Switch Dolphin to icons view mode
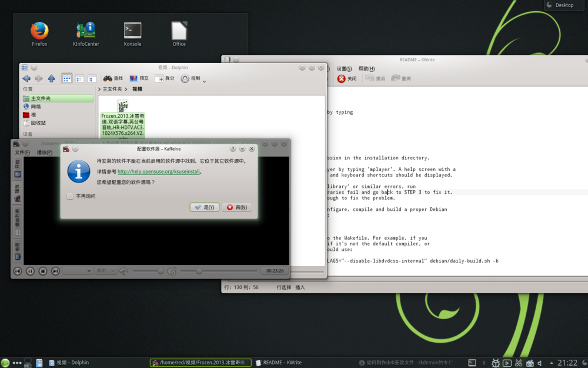This screenshot has width=588, height=368. pyautogui.click(x=67, y=78)
